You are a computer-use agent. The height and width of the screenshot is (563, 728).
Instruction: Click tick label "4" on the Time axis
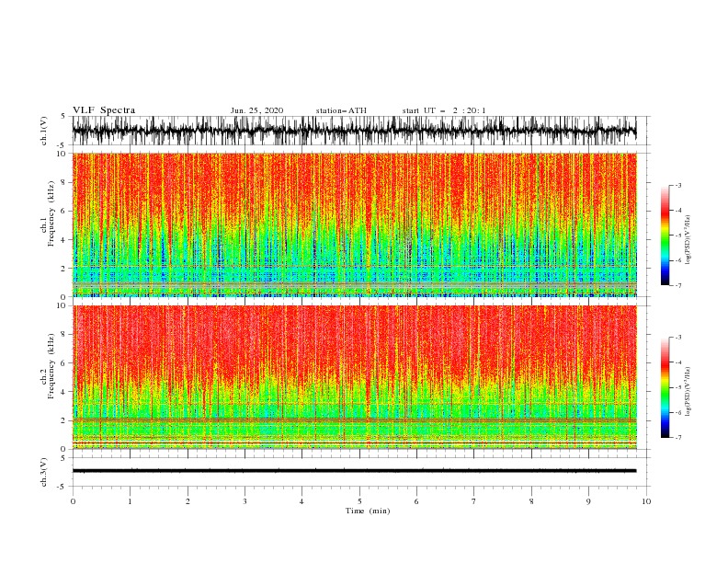click(x=301, y=501)
